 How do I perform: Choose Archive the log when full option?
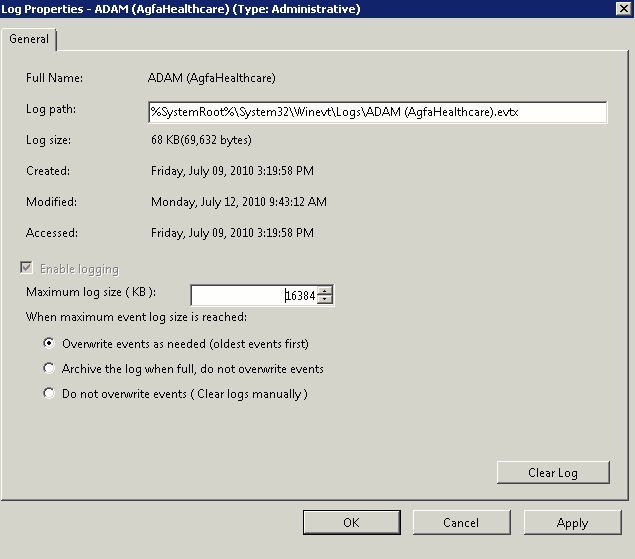click(48, 369)
